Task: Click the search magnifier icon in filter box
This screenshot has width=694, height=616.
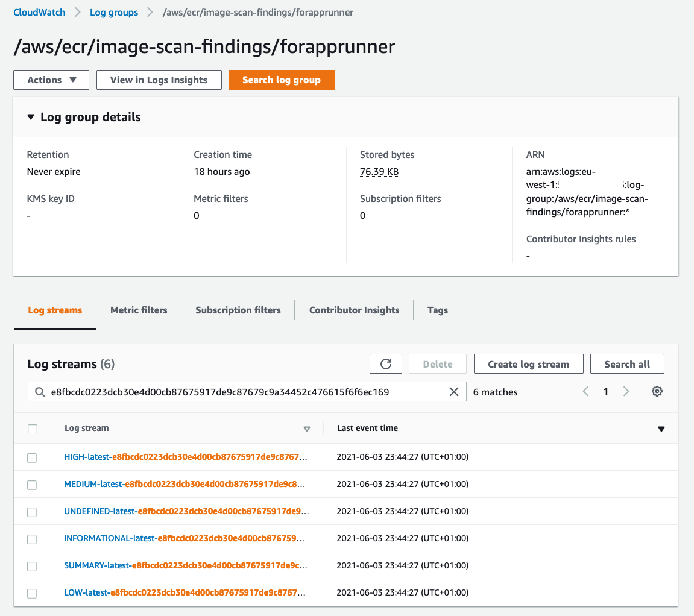Action: pyautogui.click(x=40, y=392)
